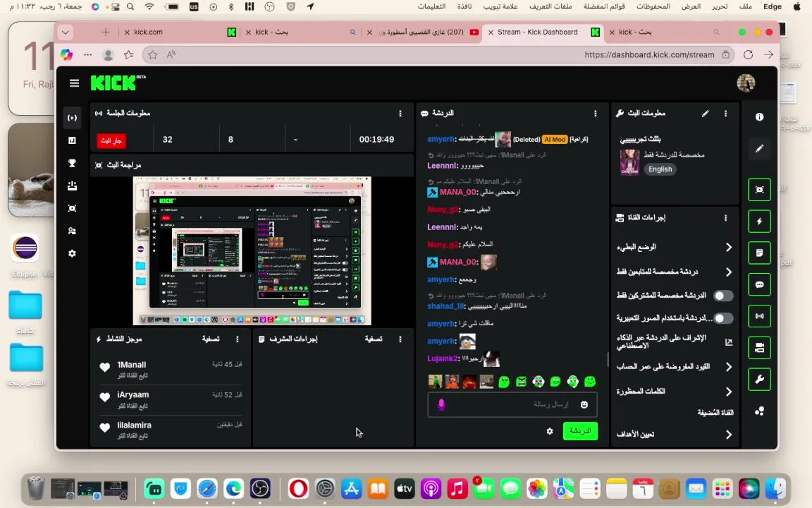This screenshot has width=812, height=508.
Task: Toggle the moderator log document icon in right bar
Action: point(759,253)
